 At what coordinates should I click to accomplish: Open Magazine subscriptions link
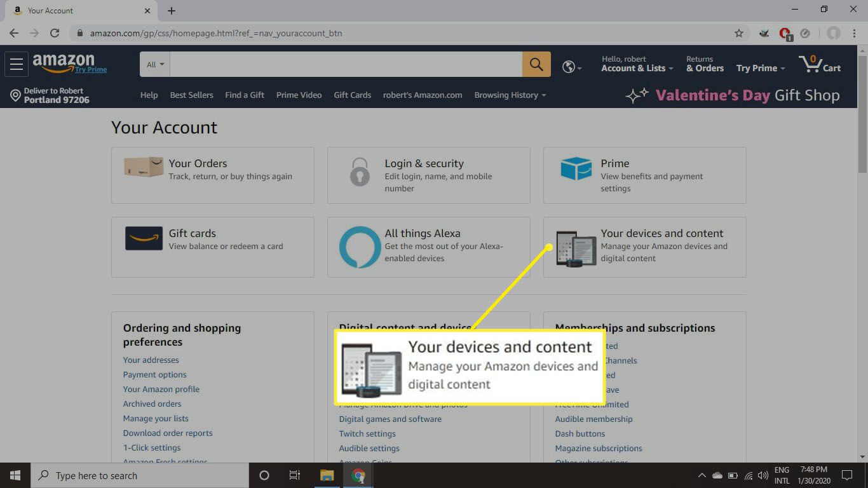point(599,449)
